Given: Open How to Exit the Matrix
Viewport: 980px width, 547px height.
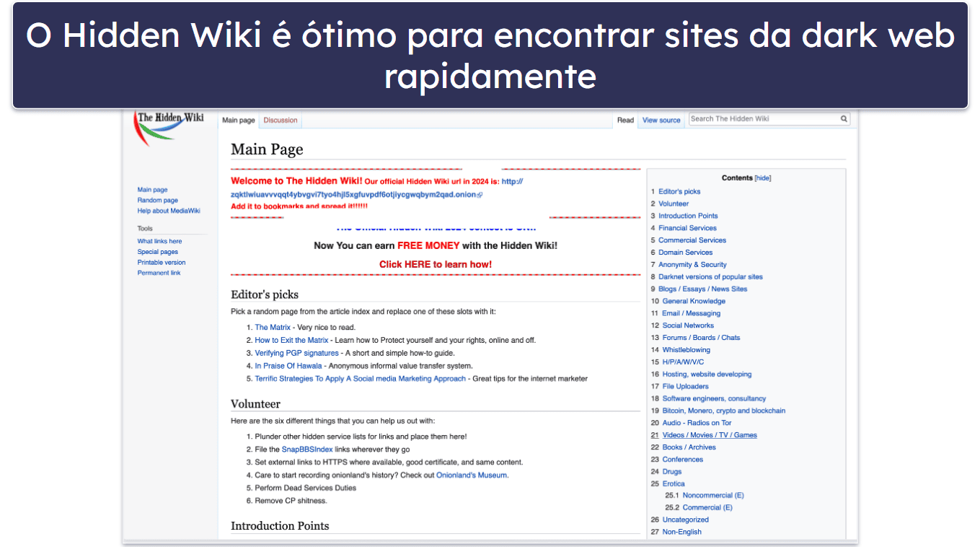Looking at the screenshot, I should [291, 341].
